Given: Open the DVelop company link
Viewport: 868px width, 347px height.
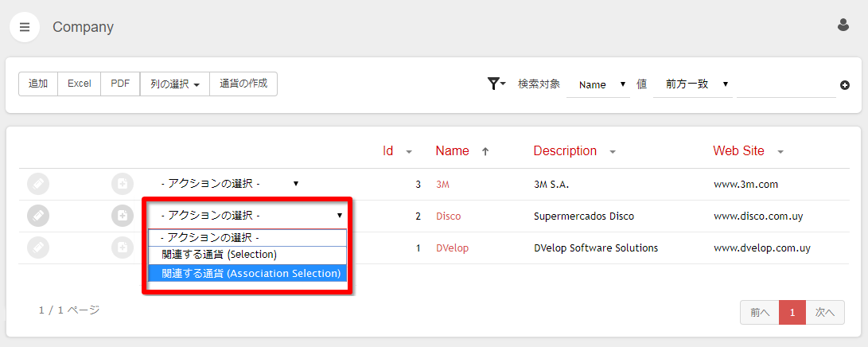Looking at the screenshot, I should (452, 248).
